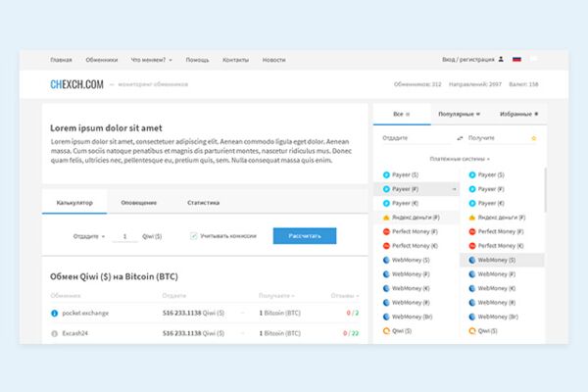Viewport: 588px width, 392px height.
Task: Toggle the Учитывать комиссии checkbox
Action: click(x=193, y=236)
